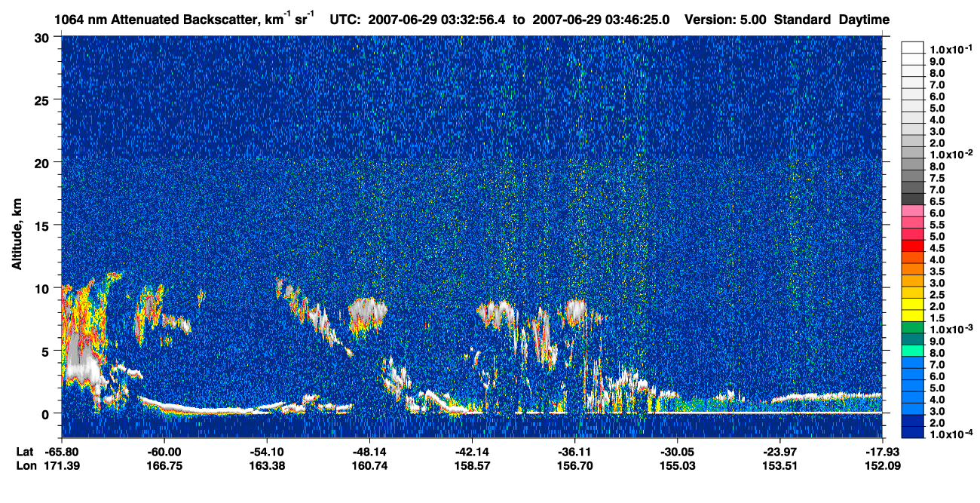Image resolution: width=980 pixels, height=503 pixels.
Task: Click the colorbar label '1.0x10-1'
Action: point(950,48)
